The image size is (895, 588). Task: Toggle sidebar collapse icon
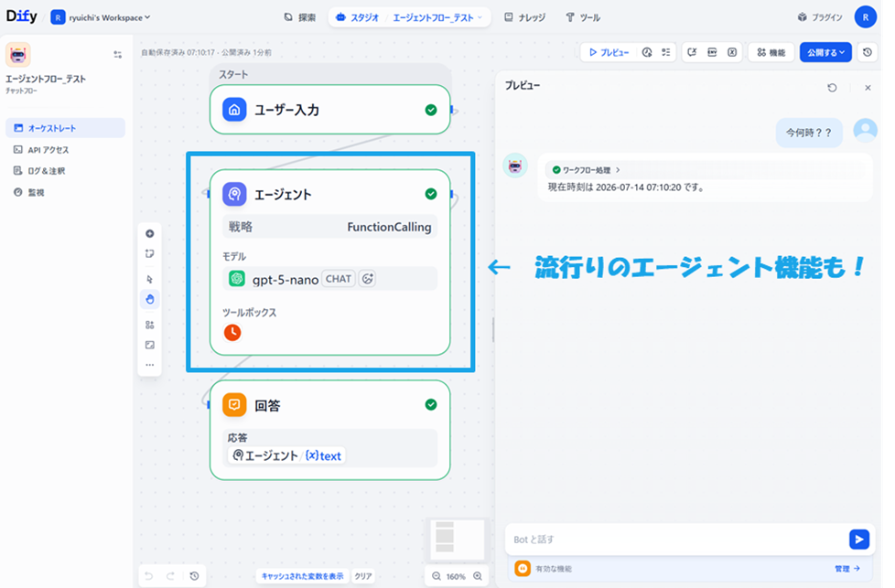[x=117, y=55]
